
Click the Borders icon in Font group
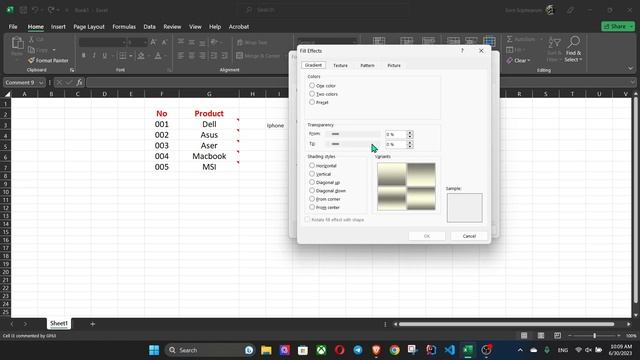[x=122, y=56]
